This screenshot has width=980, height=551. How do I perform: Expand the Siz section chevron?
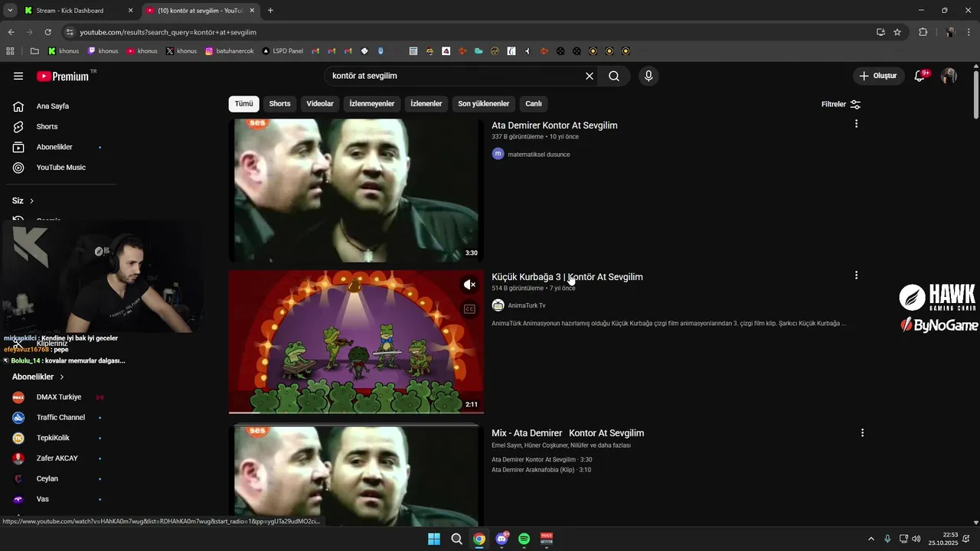pyautogui.click(x=31, y=201)
